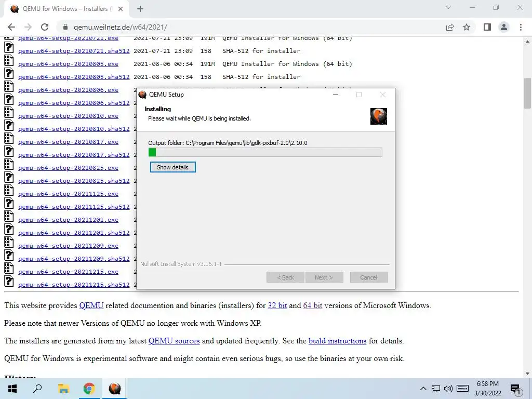The image size is (532, 399).
Task: Click the file icon beside qemu-w64-setup-20211215.exe
Action: pos(9,269)
